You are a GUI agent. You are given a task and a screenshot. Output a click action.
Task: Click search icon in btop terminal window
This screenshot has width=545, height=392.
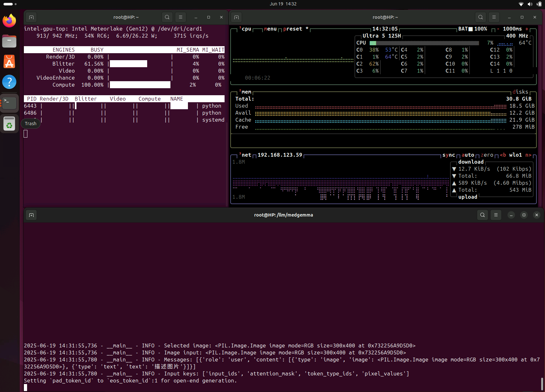click(480, 17)
